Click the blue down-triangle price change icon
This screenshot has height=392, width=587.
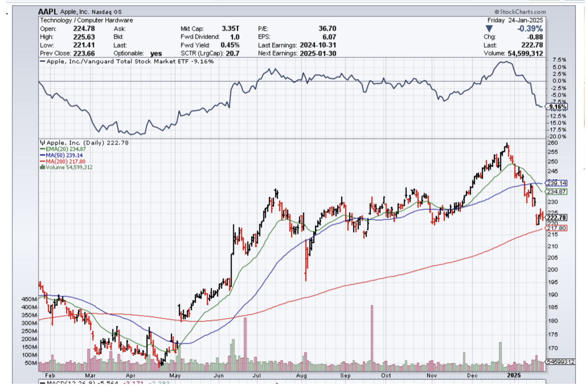489,28
